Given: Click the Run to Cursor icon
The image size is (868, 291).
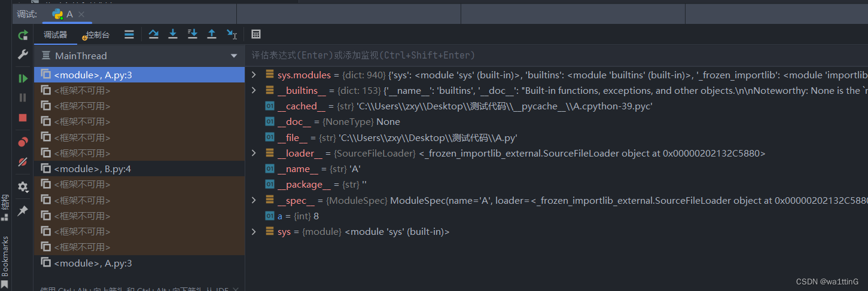Looking at the screenshot, I should pos(232,35).
